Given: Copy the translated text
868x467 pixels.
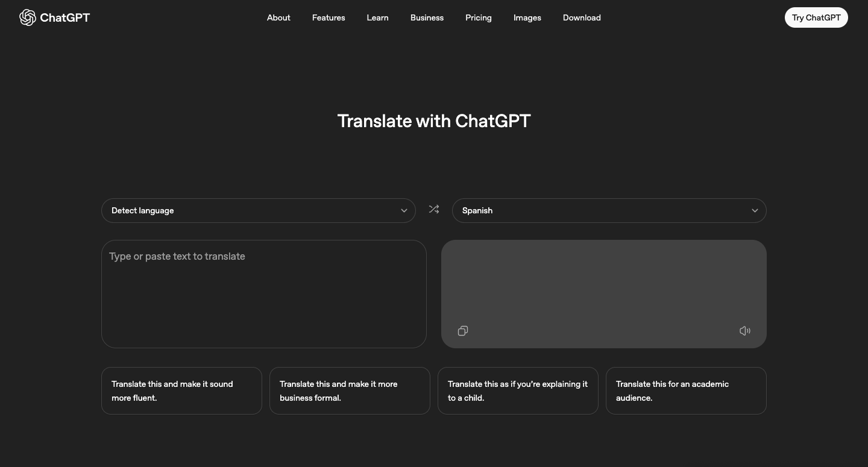Looking at the screenshot, I should coord(462,331).
